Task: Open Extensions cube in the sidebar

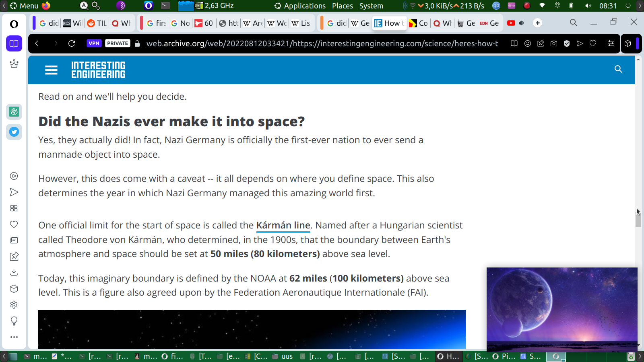Action: click(x=14, y=289)
